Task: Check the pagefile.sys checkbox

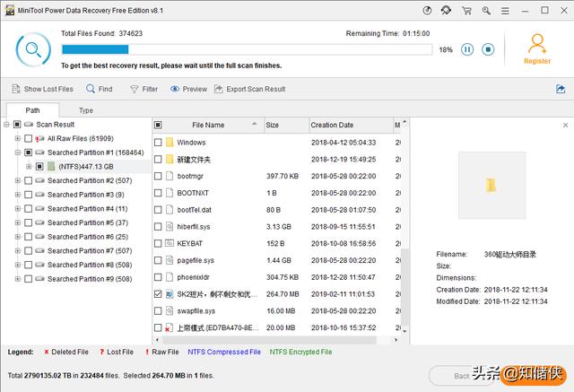Action: pyautogui.click(x=158, y=260)
